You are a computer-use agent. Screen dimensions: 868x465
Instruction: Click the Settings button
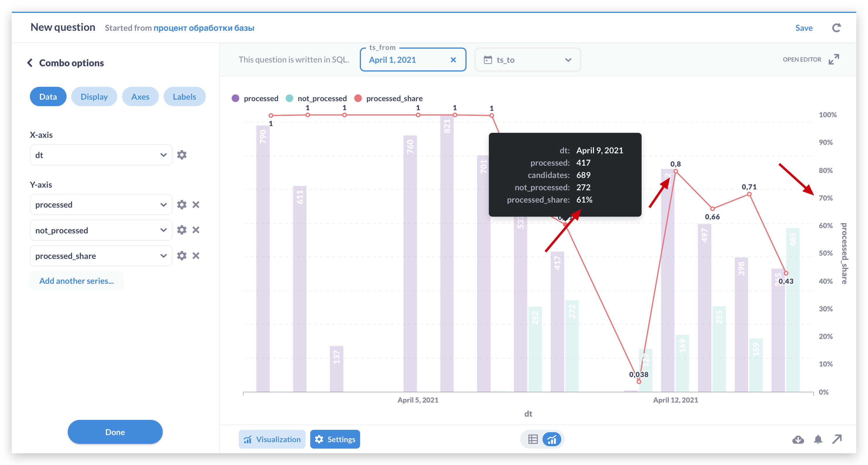[x=335, y=439]
